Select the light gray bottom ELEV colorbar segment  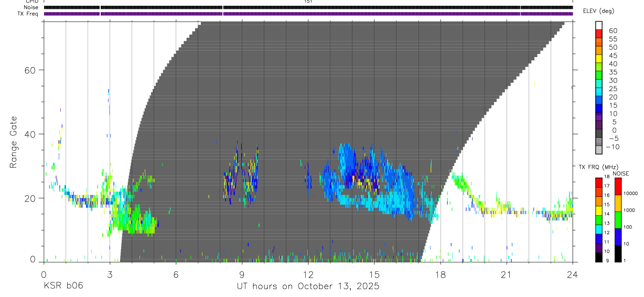click(599, 150)
